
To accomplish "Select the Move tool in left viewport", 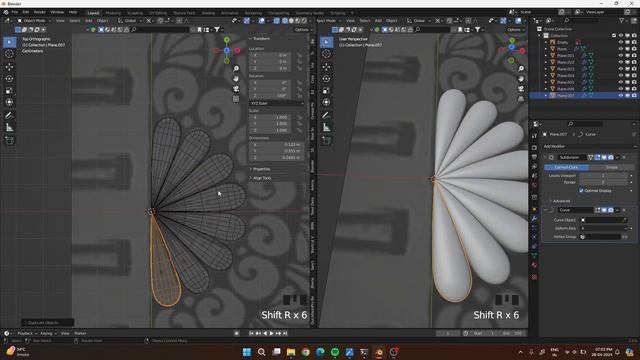I will [9, 67].
